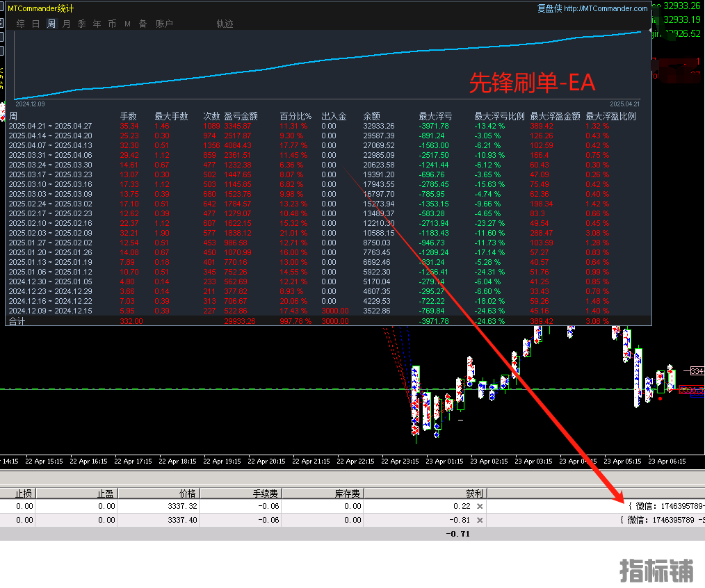
Task: Sort terminal orders by 止损 column
Action: 17,493
